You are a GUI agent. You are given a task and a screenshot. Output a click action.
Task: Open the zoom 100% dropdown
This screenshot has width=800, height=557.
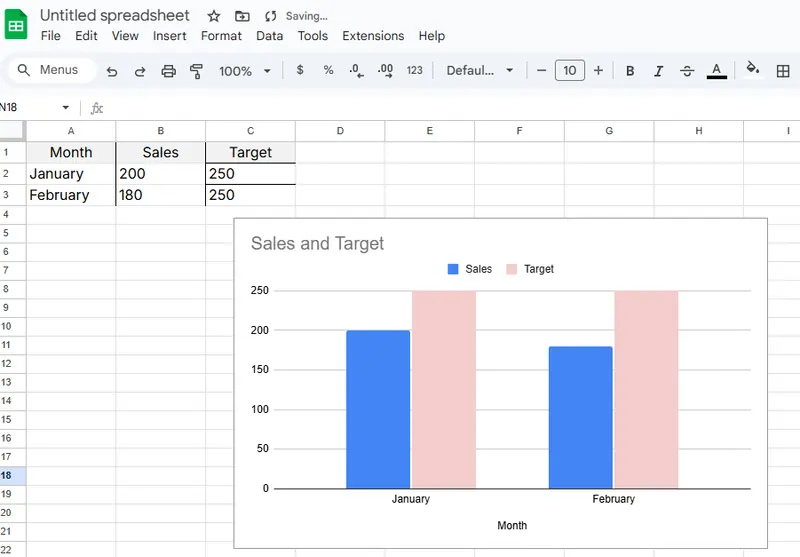pos(245,71)
